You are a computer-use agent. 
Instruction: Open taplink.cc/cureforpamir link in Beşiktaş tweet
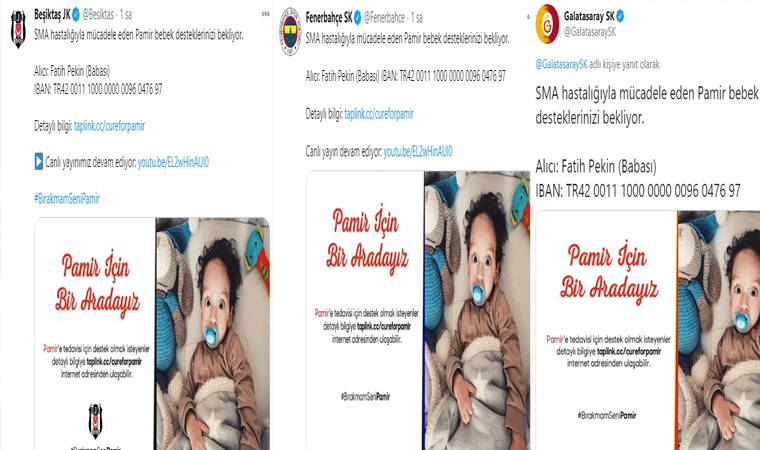[110, 126]
